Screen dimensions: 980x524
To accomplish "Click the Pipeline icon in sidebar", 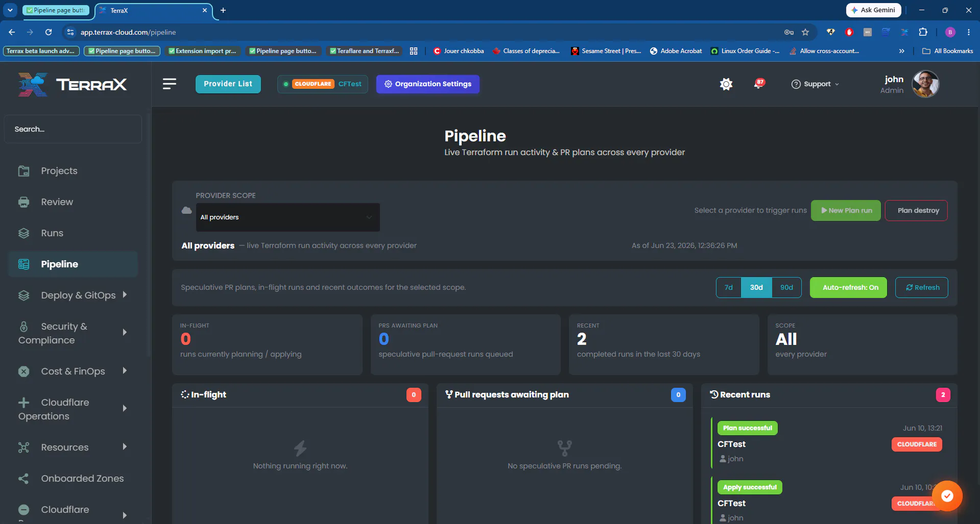I will point(24,264).
